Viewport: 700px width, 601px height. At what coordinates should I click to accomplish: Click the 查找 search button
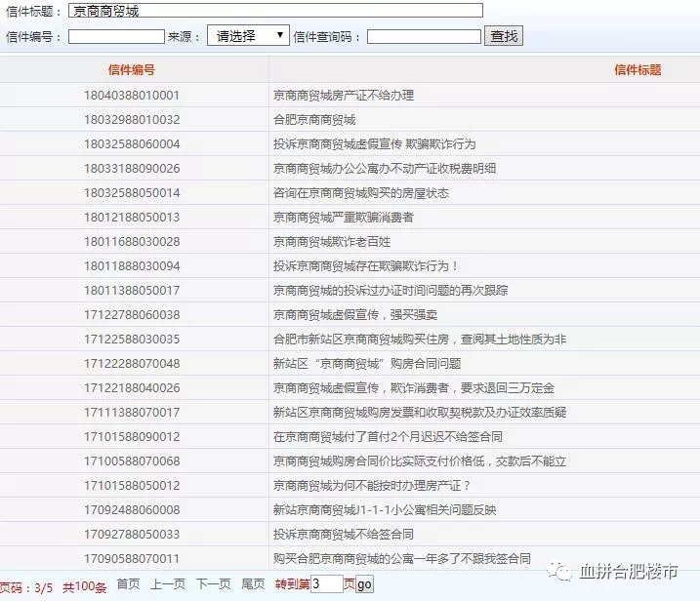click(x=504, y=36)
